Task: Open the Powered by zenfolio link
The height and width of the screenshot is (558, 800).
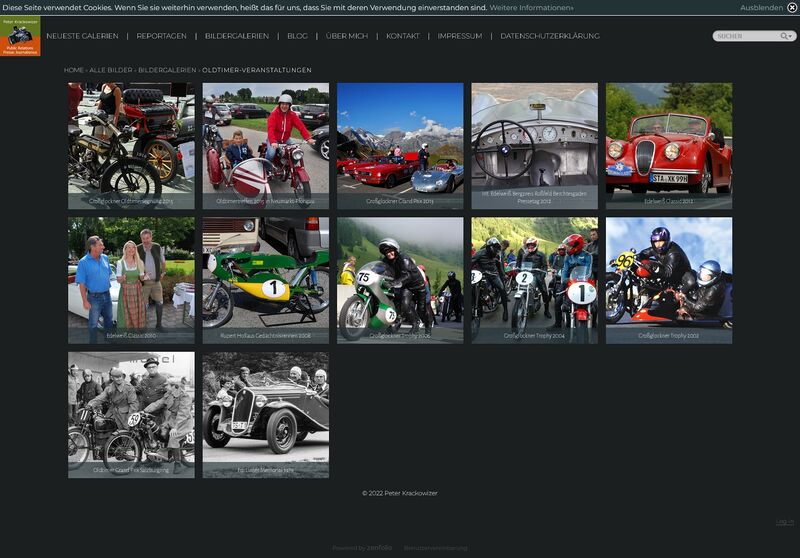Action: tap(362, 548)
